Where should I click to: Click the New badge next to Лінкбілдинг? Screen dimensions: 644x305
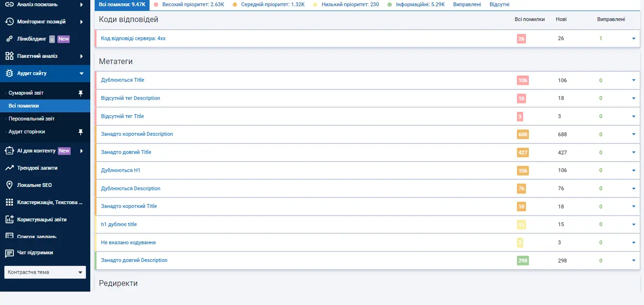coord(64,39)
